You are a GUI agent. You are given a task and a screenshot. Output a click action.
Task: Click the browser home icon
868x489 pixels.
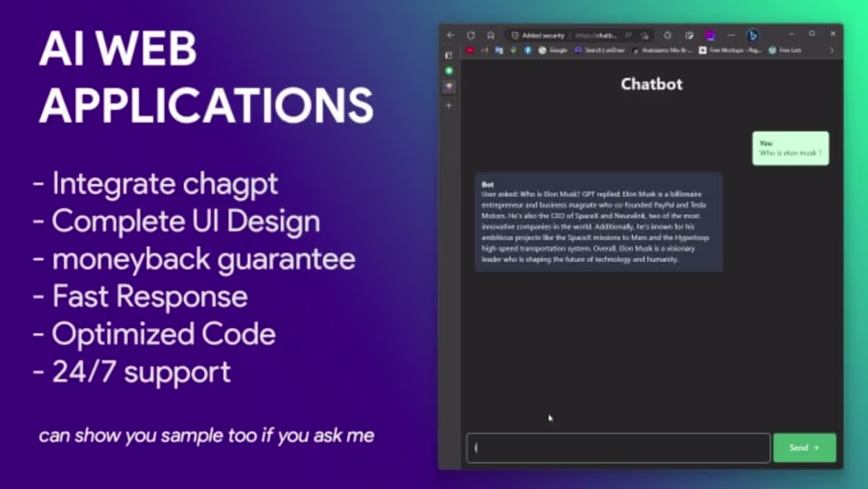click(x=491, y=35)
